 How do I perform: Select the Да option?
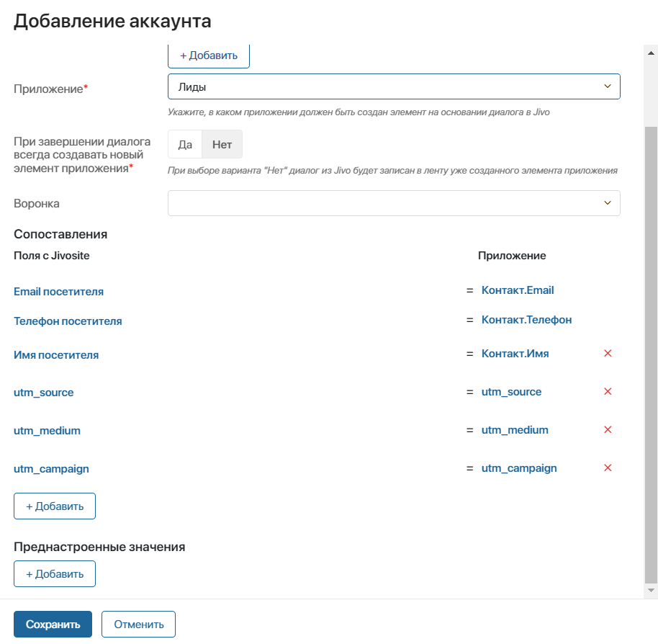185,144
